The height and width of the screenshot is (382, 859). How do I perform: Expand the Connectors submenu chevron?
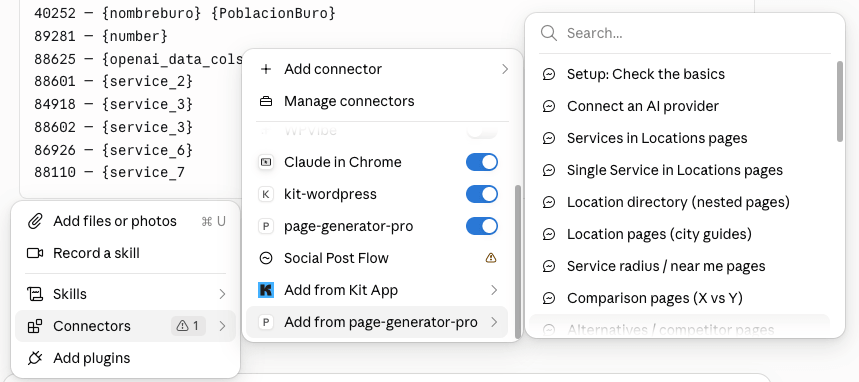point(222,326)
